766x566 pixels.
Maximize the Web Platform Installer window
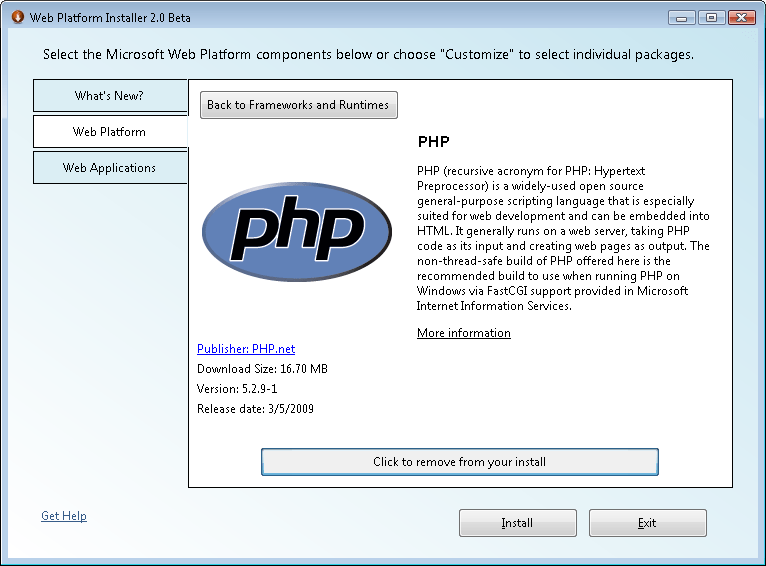point(711,18)
